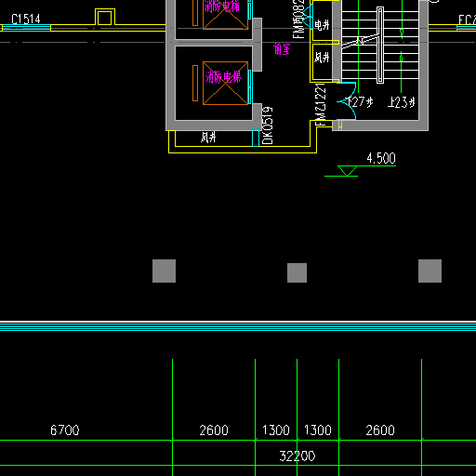Click the 32200 overall dimension label
476x476 pixels.
[297, 456]
